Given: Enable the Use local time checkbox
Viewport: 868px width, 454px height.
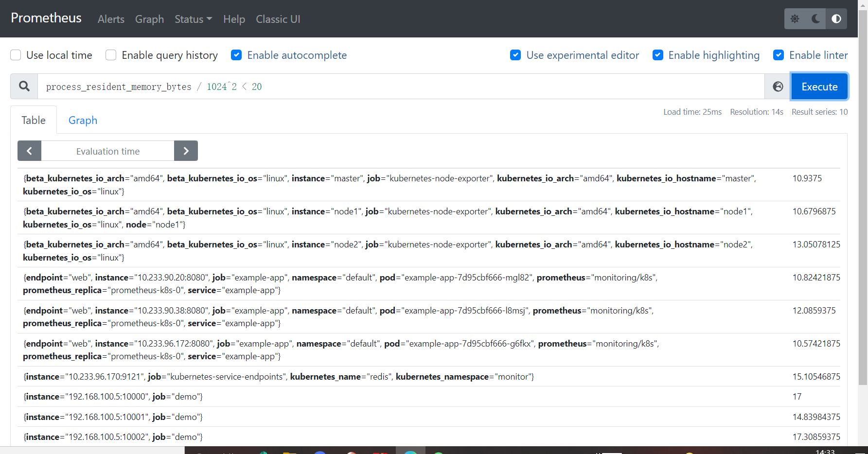Looking at the screenshot, I should tap(15, 55).
